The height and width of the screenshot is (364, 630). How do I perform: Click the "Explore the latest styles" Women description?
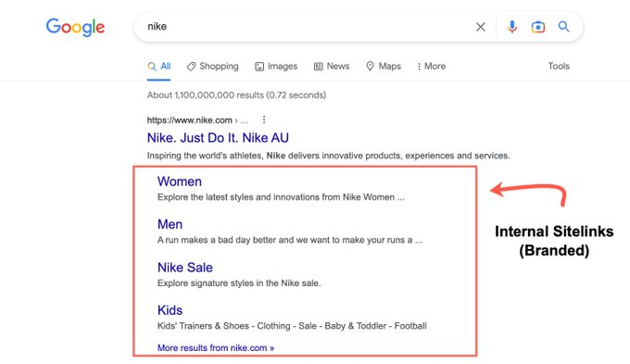pyautogui.click(x=281, y=197)
